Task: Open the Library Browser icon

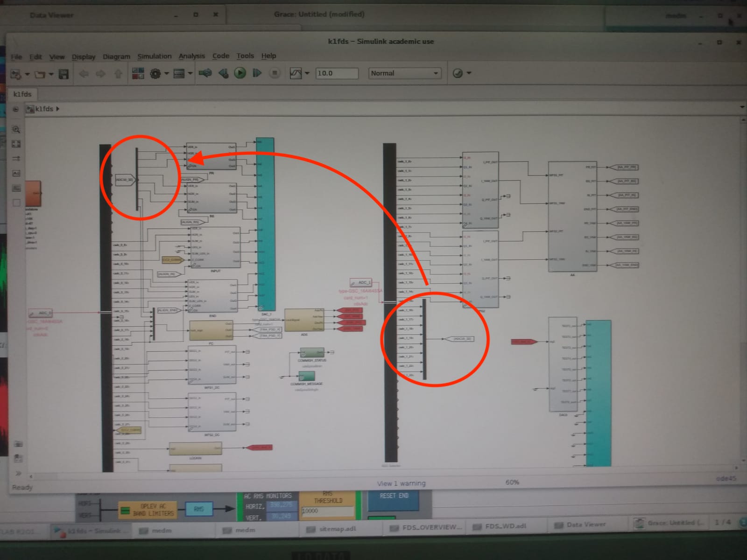Action: coord(138,73)
